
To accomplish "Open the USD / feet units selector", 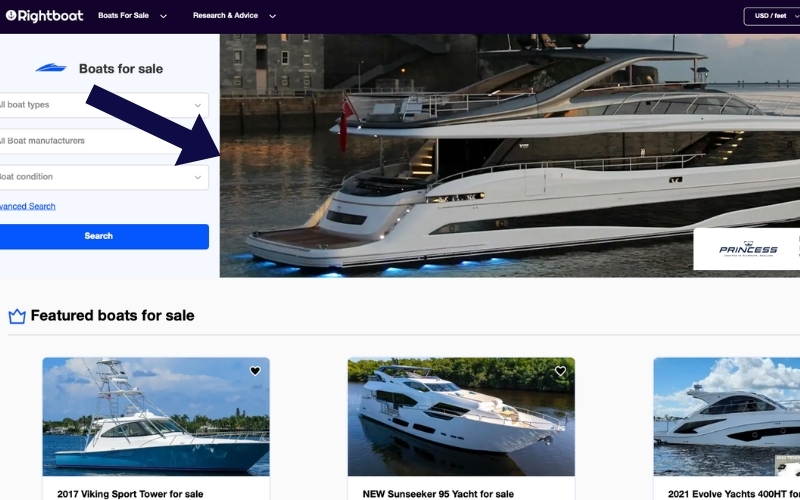I will click(x=772, y=16).
